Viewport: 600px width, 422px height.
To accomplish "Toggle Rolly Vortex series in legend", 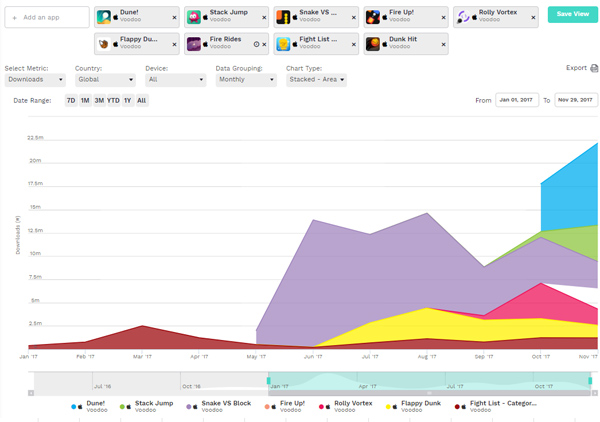I will 346,406.
